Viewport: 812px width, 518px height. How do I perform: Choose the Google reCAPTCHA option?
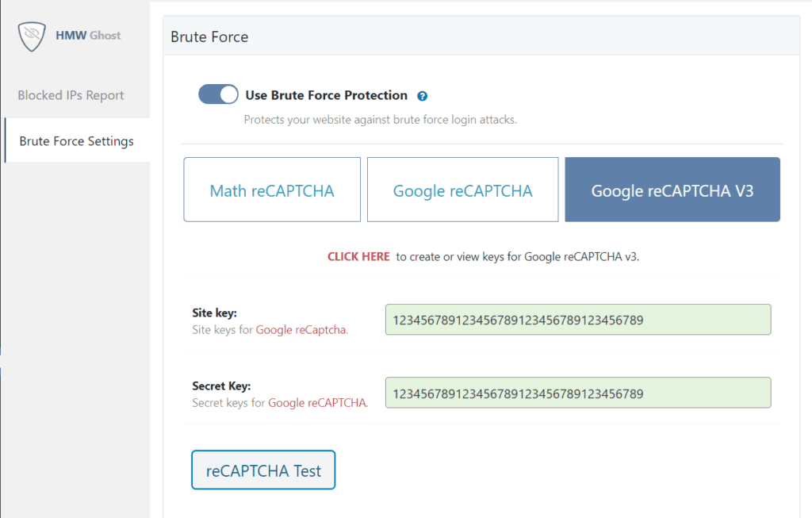[462, 190]
